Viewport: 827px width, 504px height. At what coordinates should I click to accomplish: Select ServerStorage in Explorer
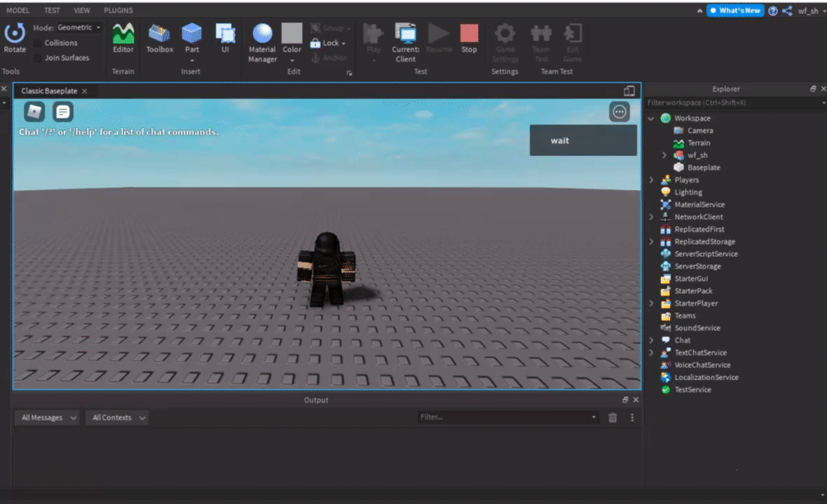point(697,266)
